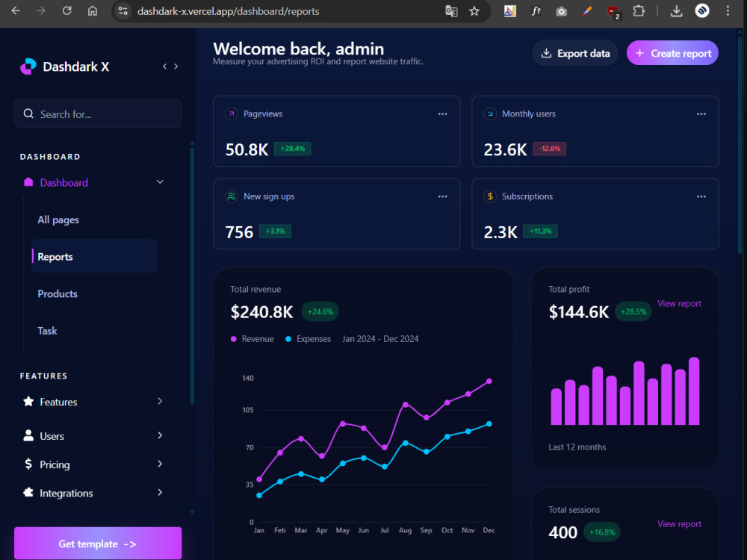Click Export data button
The width and height of the screenshot is (747, 560).
click(x=575, y=53)
